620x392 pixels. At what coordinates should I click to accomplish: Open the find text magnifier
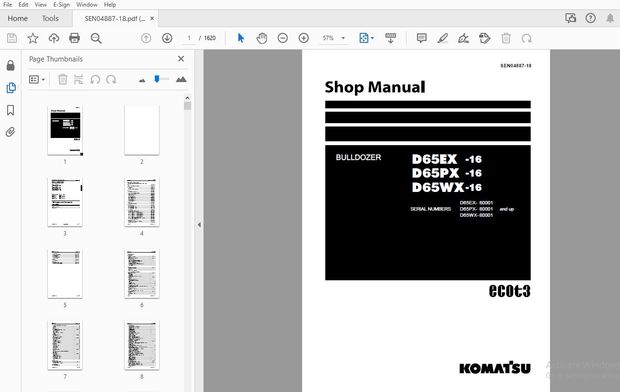tap(96, 38)
